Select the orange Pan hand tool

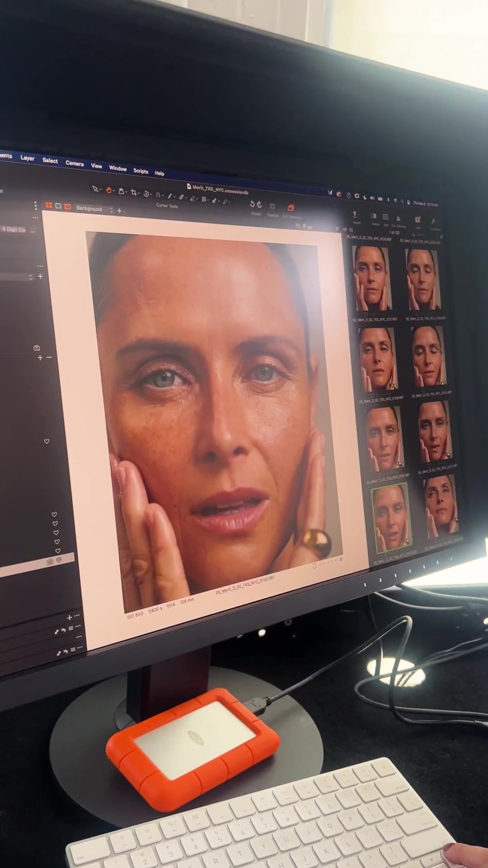pyautogui.click(x=109, y=191)
